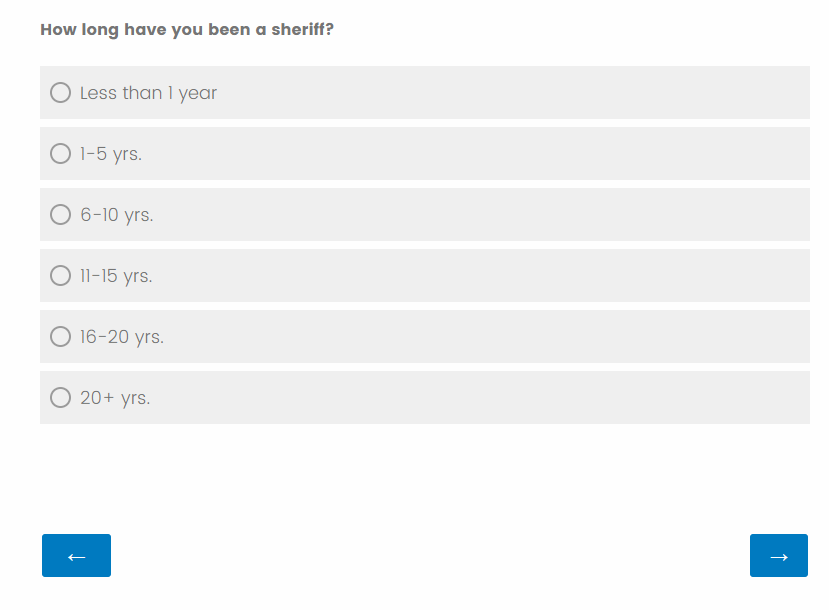Click empty gray area of '20+ yrs.' row

(500, 398)
